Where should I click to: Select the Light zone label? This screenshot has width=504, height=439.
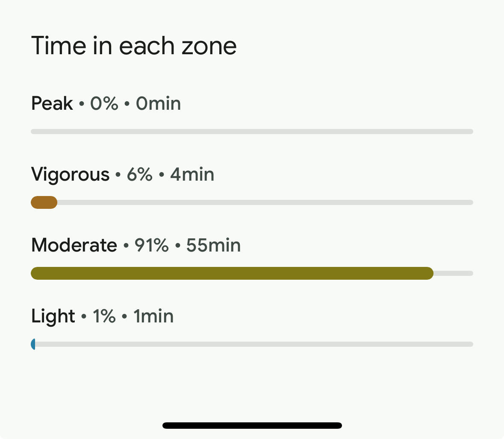point(53,316)
